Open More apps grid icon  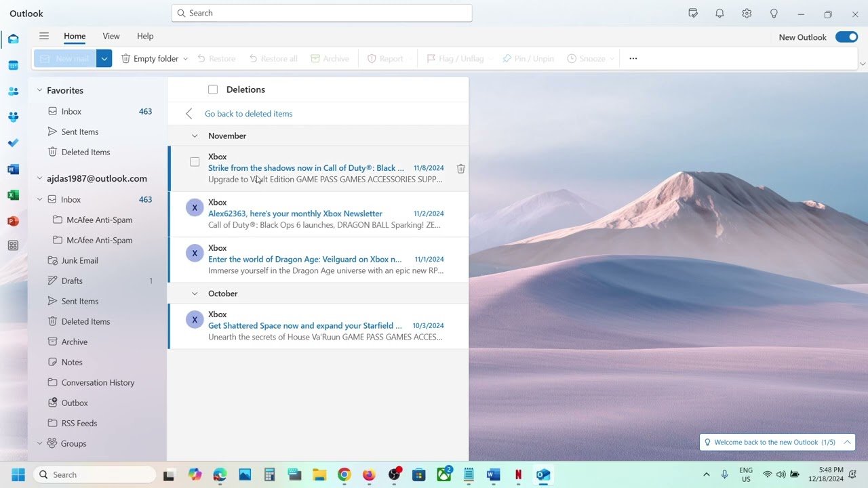(13, 245)
